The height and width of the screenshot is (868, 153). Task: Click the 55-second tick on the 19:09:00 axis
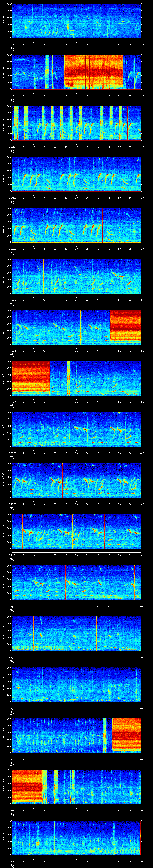tap(130, 453)
